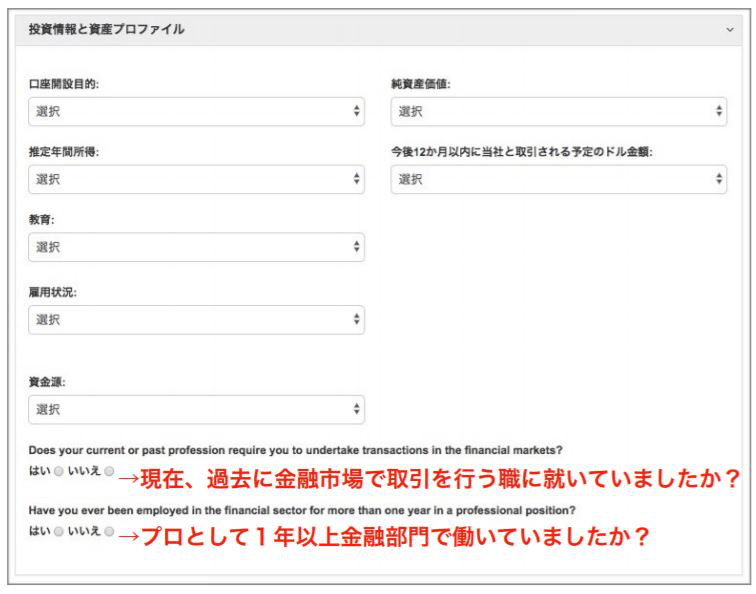The image size is (756, 594).
Task: Open the 口座開設目的 dropdown
Action: (196, 111)
